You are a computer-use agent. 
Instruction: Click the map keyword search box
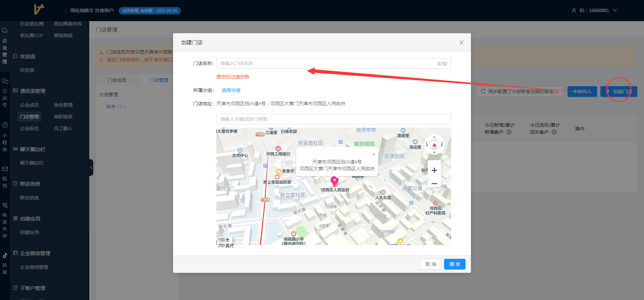pos(333,119)
